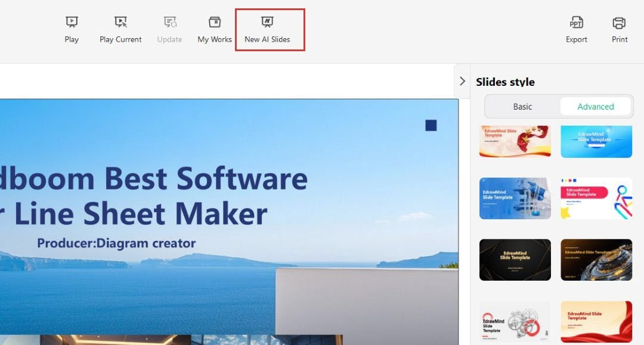Create New AI Slides
The image size is (644, 345).
coord(267,30)
